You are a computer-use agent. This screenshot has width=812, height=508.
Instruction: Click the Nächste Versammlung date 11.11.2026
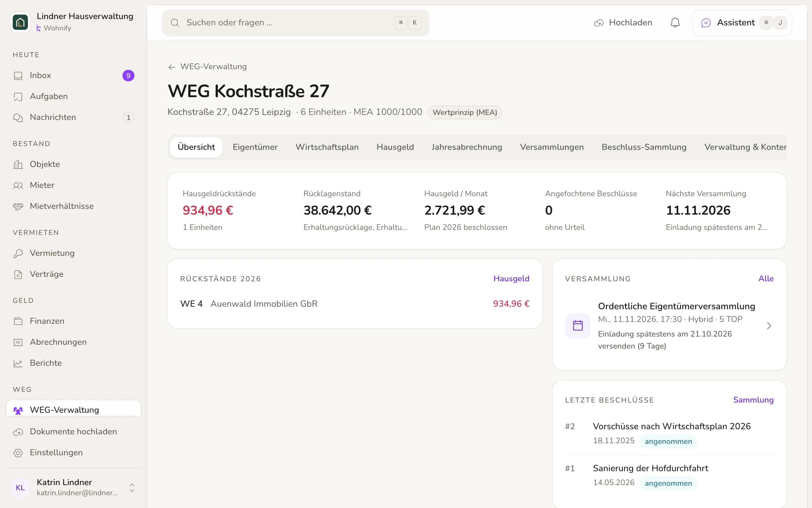tap(698, 210)
